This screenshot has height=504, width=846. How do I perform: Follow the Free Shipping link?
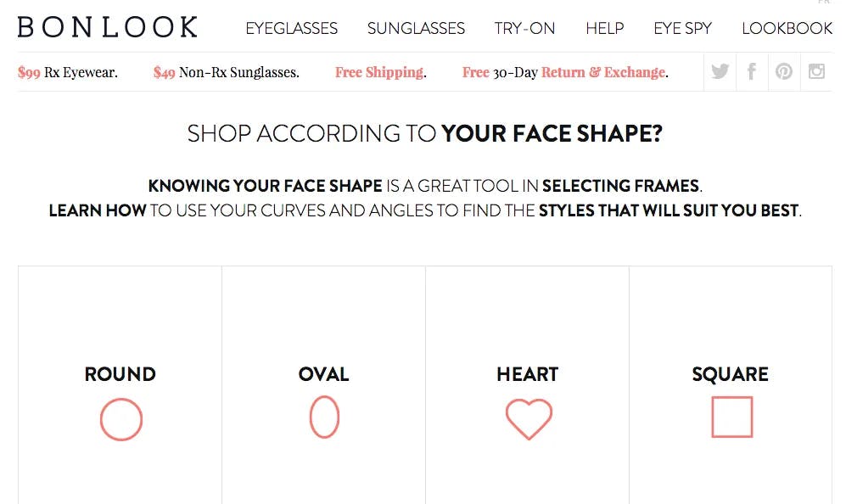tap(380, 72)
